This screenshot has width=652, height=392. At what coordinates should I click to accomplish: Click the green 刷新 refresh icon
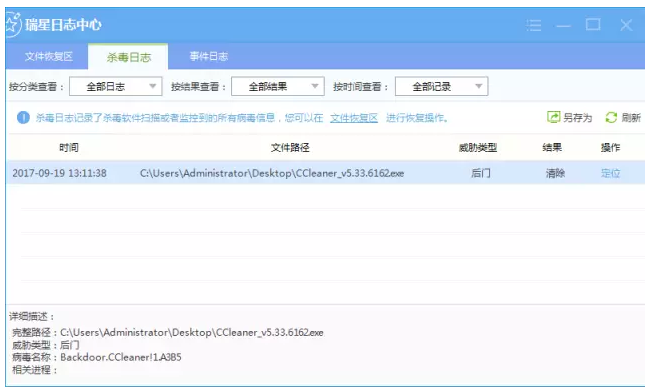[611, 118]
